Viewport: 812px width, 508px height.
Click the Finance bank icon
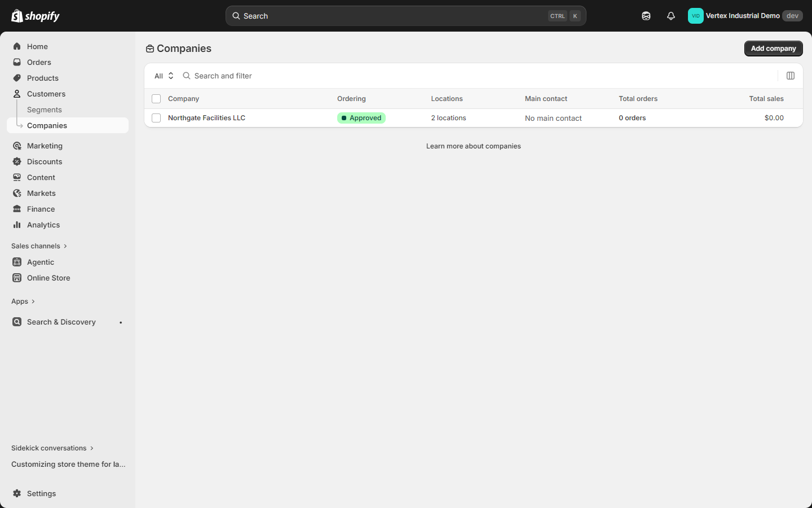pyautogui.click(x=17, y=209)
